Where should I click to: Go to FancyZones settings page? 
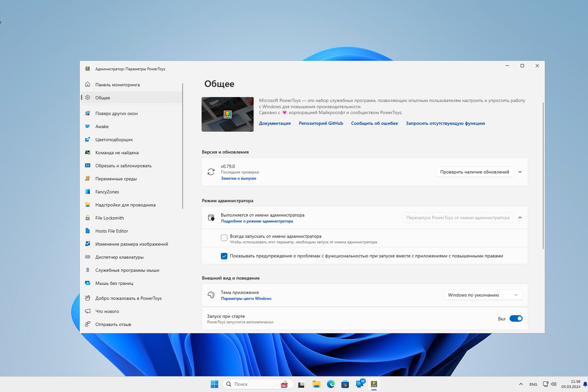(132, 192)
